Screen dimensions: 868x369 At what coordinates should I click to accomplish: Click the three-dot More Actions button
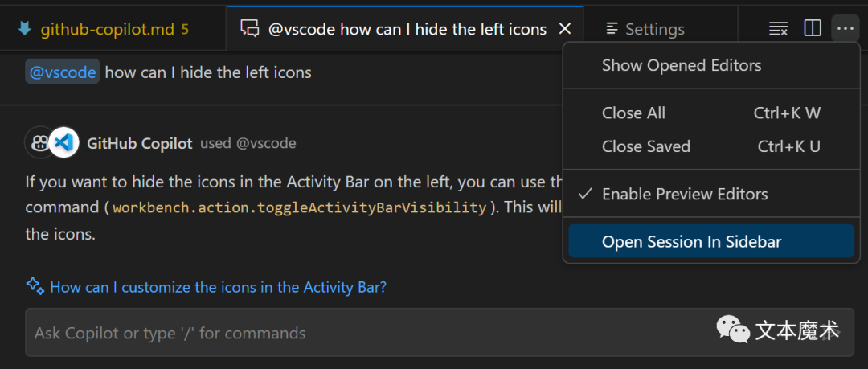[845, 28]
